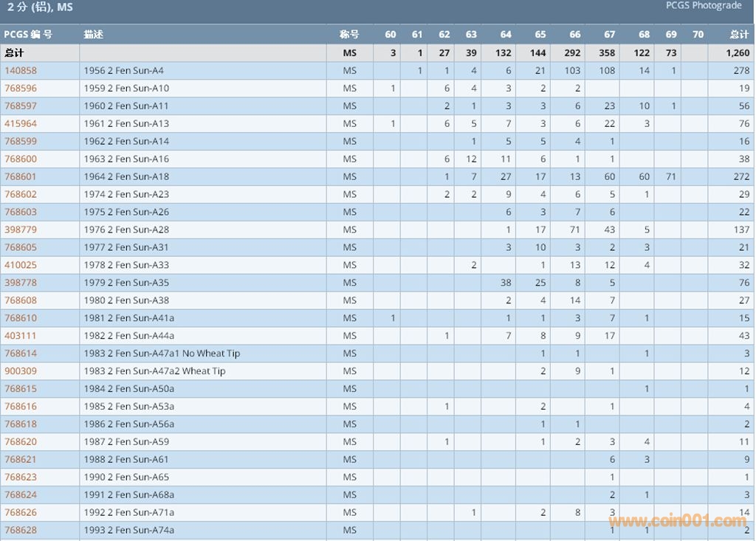Screen dimensions: 756x541
Task: Open the PCGS Photograde link
Action: (703, 6)
